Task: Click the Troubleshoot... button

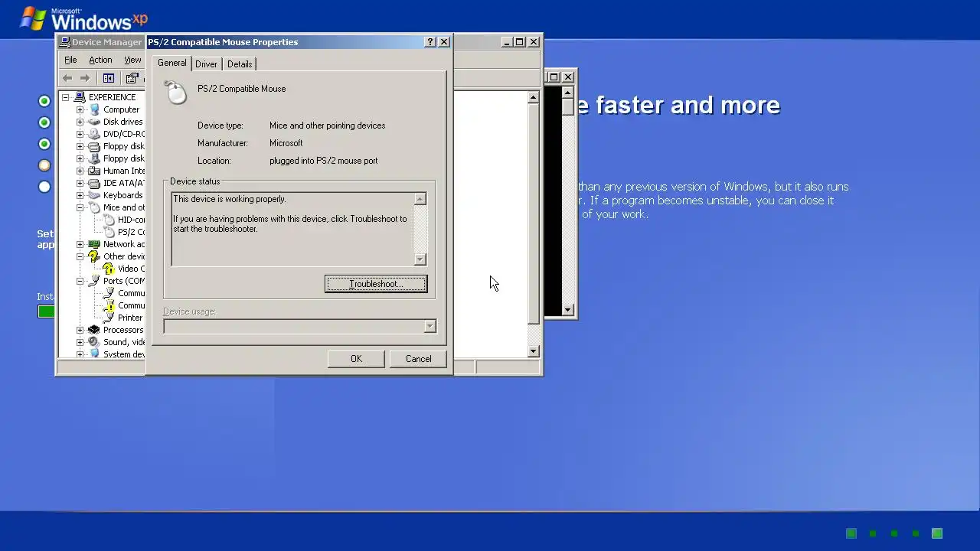Action: coord(376,284)
